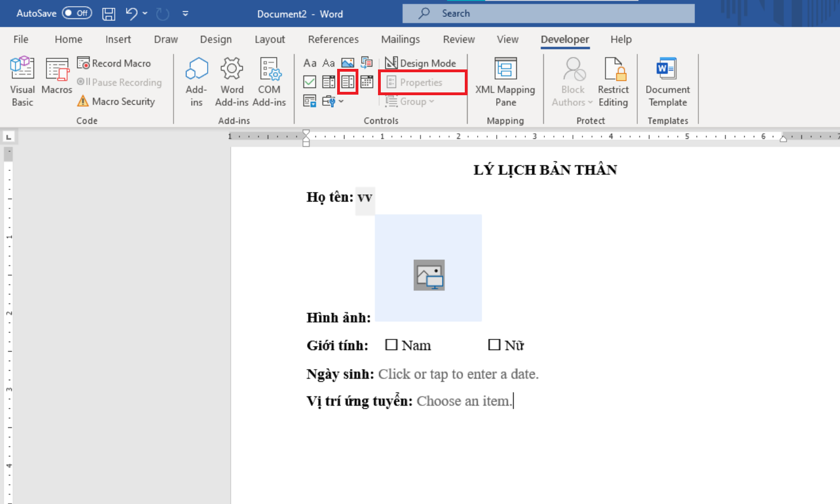Image resolution: width=840 pixels, height=504 pixels.
Task: Open the Undo history dropdown
Action: point(145,13)
